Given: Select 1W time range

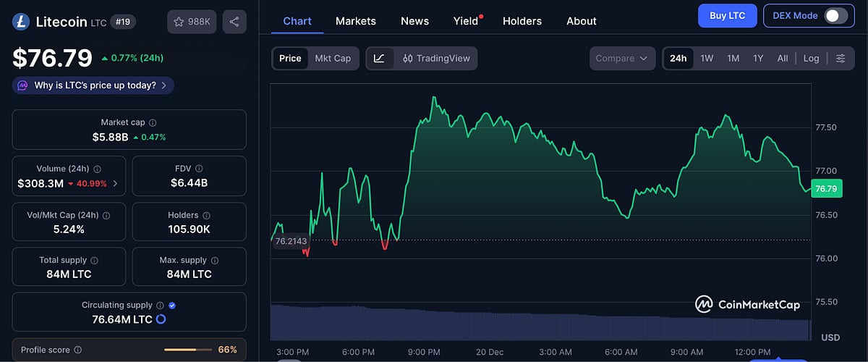Looking at the screenshot, I should click(707, 58).
